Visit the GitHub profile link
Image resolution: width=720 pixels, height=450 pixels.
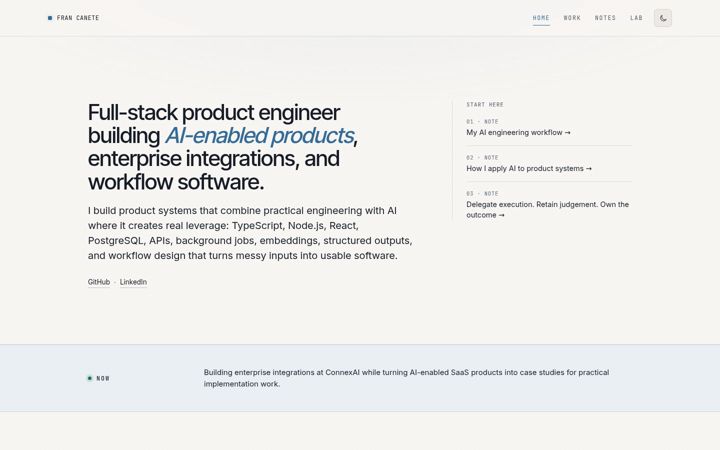coord(99,282)
